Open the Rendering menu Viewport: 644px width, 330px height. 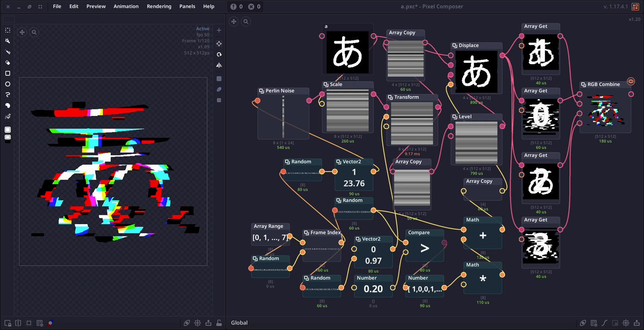(159, 6)
